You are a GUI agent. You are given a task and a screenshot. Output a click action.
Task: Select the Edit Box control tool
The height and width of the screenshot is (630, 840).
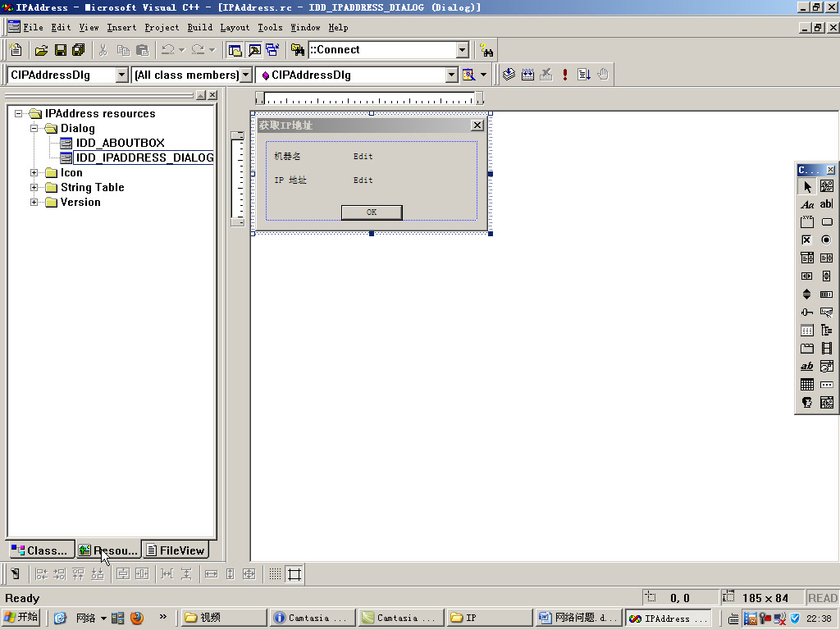click(x=827, y=205)
